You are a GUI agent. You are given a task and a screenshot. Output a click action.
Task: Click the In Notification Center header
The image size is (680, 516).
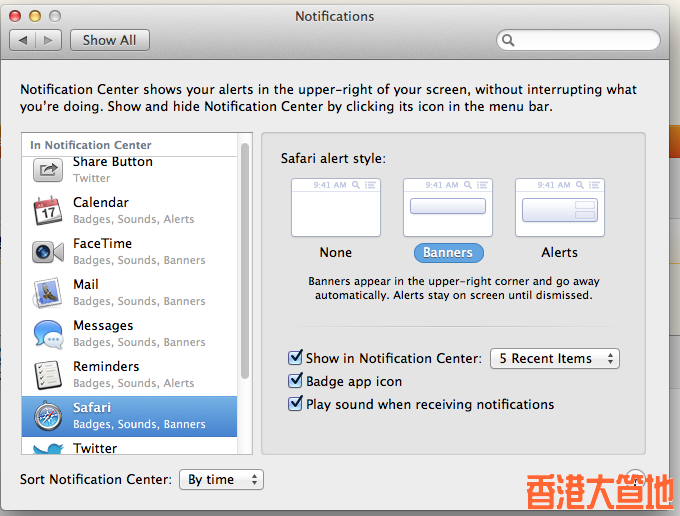91,145
